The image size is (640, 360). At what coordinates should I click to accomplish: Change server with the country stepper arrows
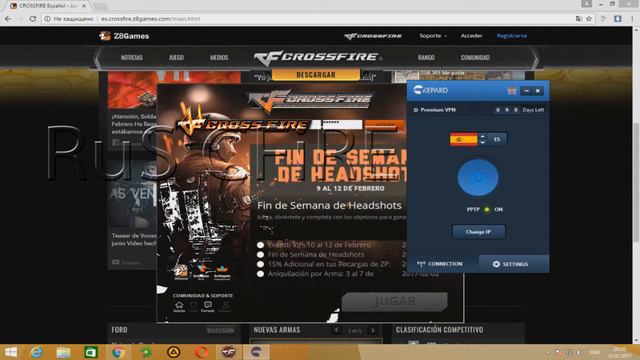pyautogui.click(x=482, y=139)
